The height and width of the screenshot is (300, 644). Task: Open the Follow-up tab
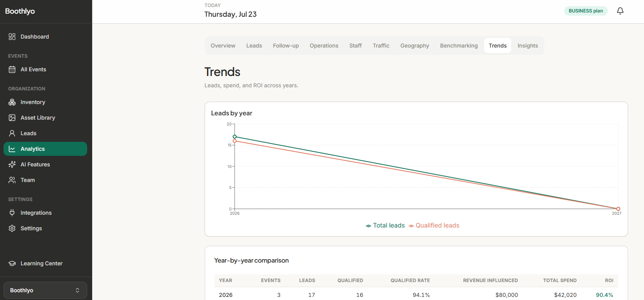click(x=286, y=46)
